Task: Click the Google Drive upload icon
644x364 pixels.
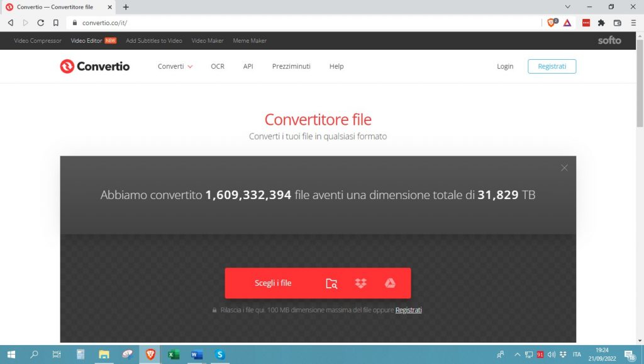Action: 390,283
